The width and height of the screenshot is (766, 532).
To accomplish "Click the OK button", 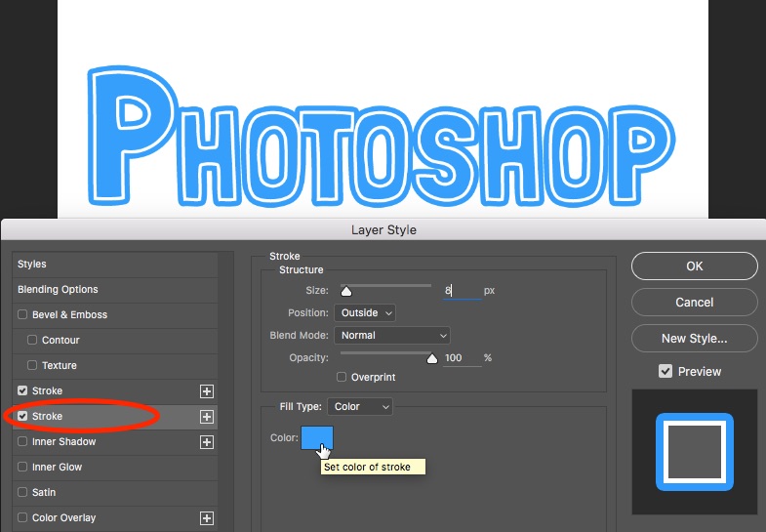I will tap(694, 266).
